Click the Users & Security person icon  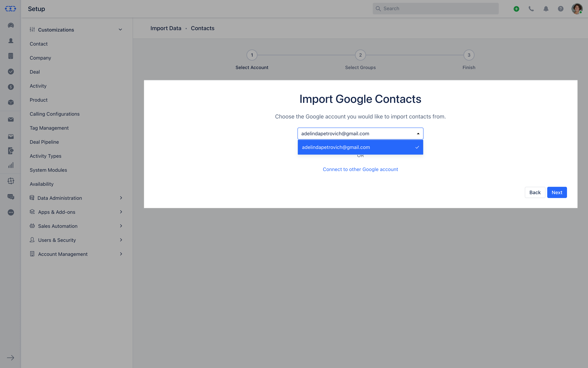pyautogui.click(x=32, y=240)
